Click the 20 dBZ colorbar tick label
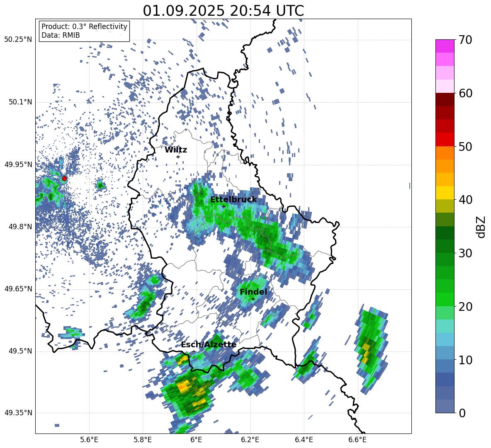 click(465, 307)
